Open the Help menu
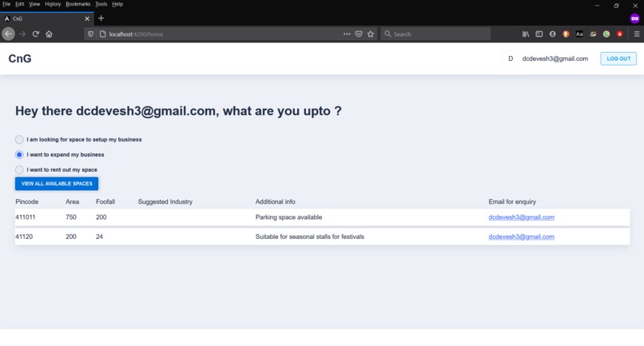 point(117,4)
